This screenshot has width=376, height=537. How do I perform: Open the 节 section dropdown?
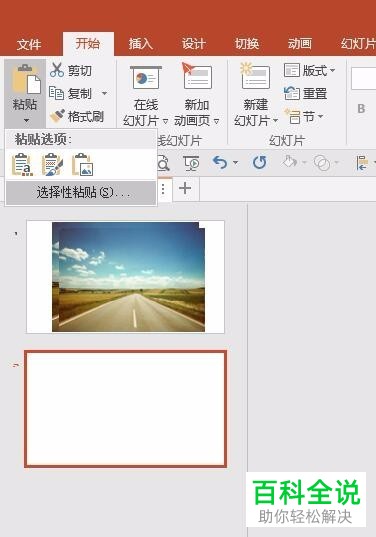(304, 116)
